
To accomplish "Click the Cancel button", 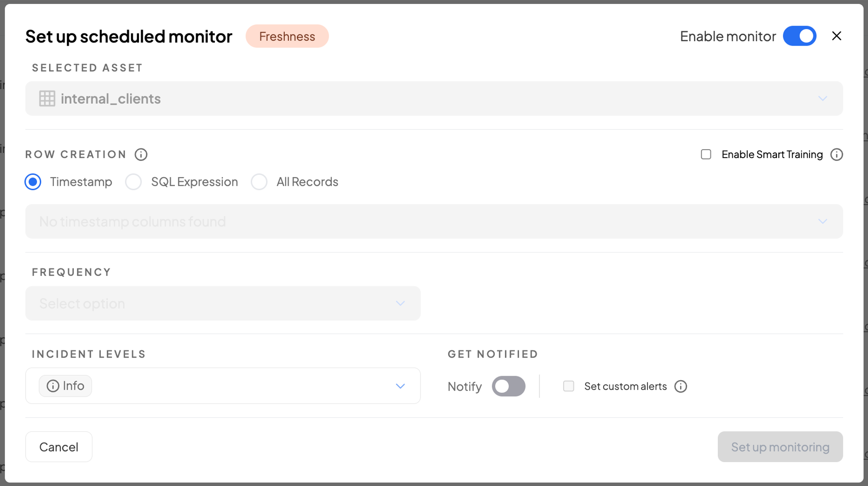I will [x=59, y=447].
